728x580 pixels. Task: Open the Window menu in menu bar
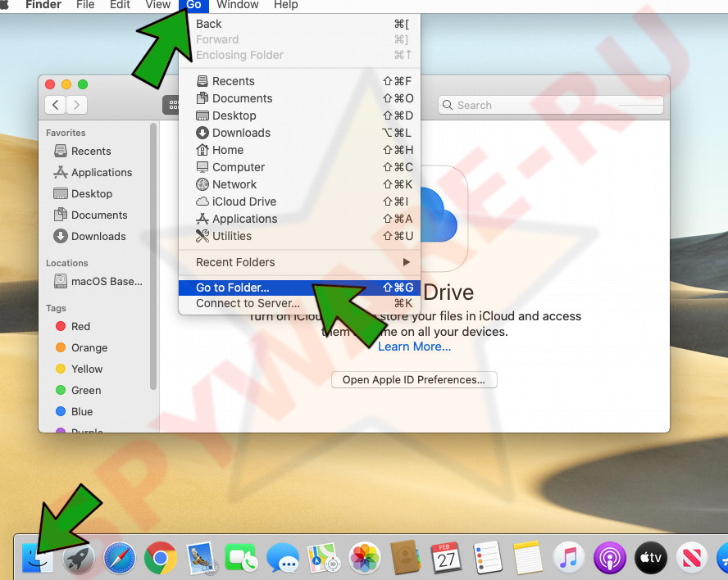(x=237, y=5)
